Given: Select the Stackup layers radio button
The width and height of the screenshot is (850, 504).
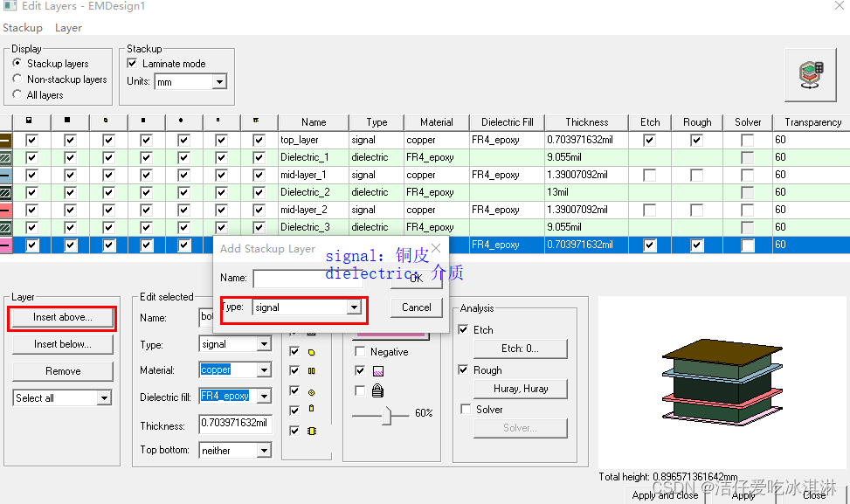Looking at the screenshot, I should tap(17, 64).
